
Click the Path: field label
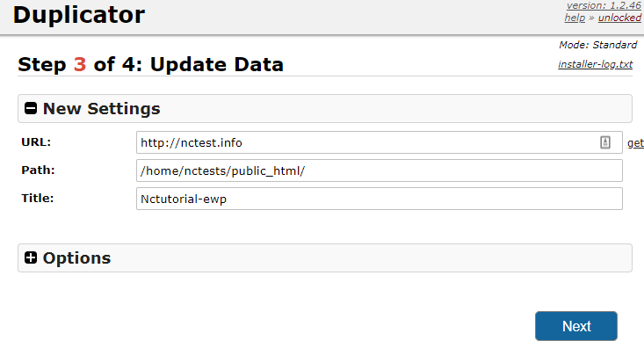click(38, 170)
